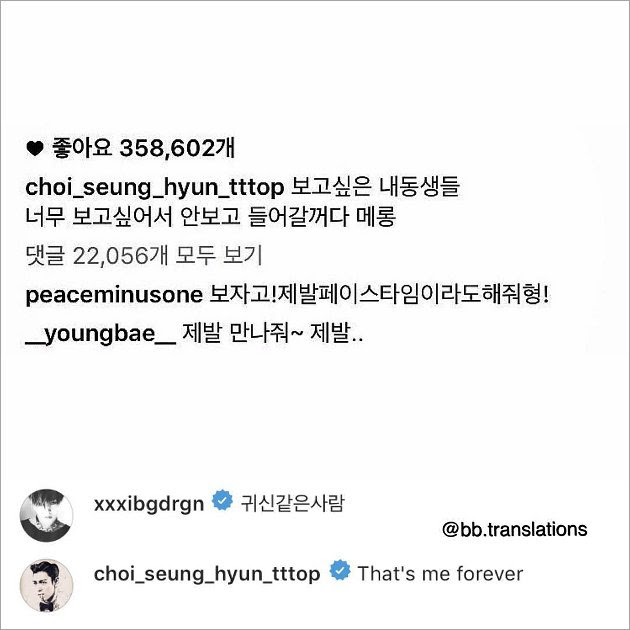The image size is (630, 630).
Task: Click the 좋아요 likes label
Action: pyautogui.click(x=82, y=148)
